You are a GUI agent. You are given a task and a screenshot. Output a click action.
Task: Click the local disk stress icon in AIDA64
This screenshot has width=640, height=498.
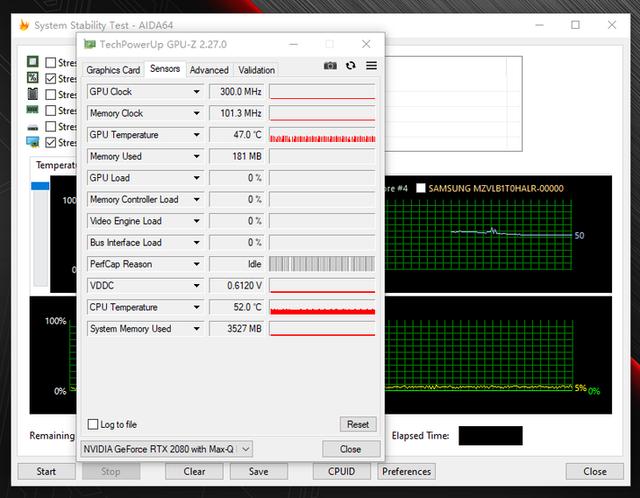tap(33, 127)
